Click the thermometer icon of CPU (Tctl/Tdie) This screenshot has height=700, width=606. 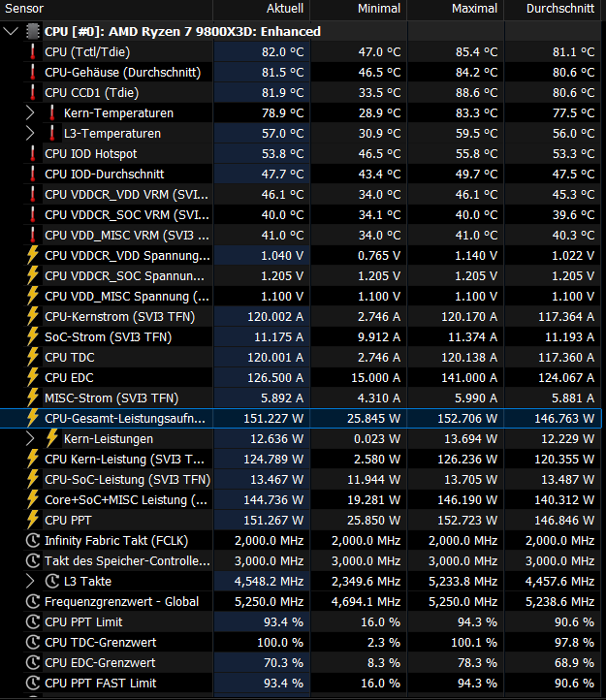coord(33,51)
